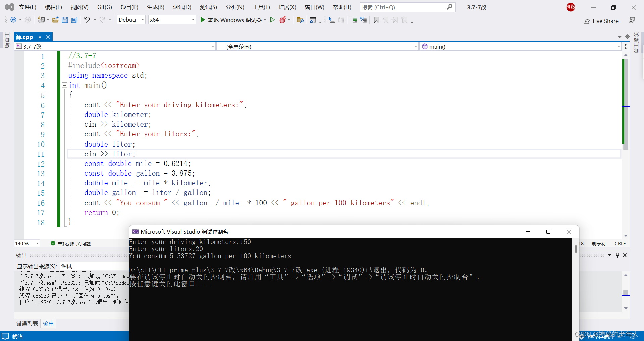
Task: Open Find in Files with the folder-magnifier icon
Action: (300, 20)
